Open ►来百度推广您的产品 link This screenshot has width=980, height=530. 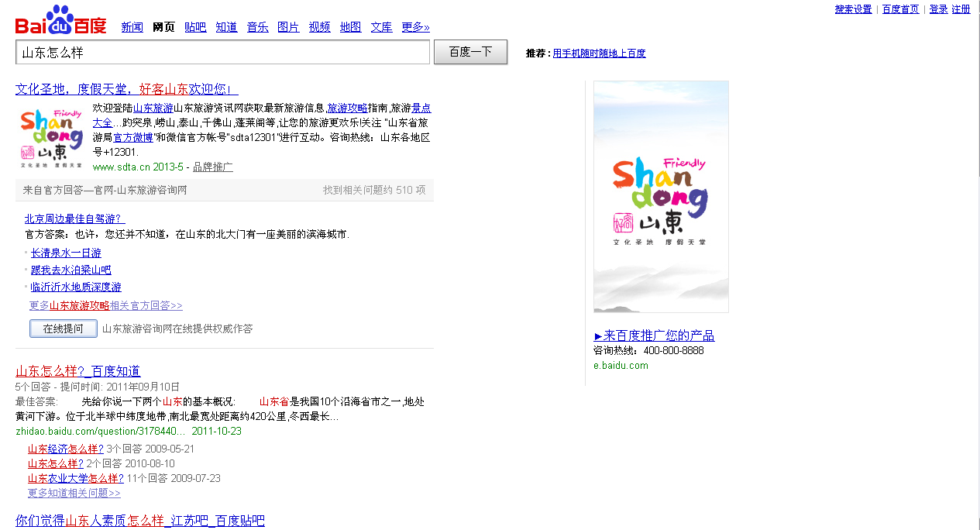[x=654, y=336]
